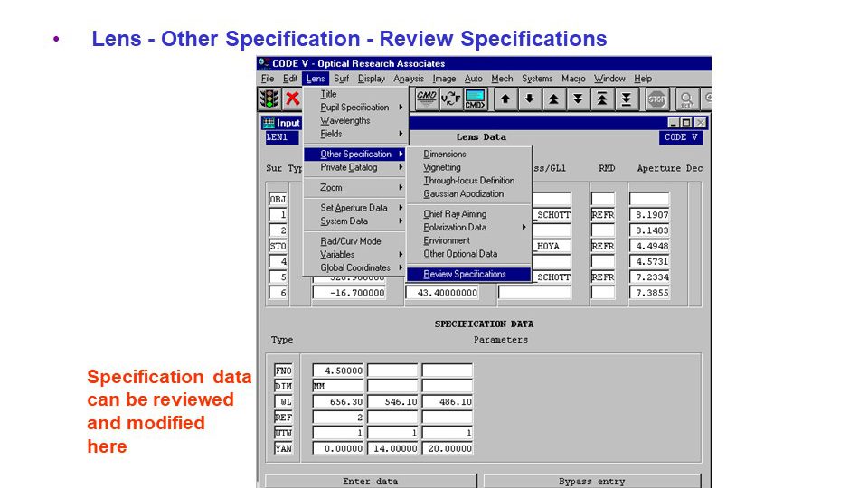Expand the Pupil Specification submenu
The height and width of the screenshot is (488, 868).
pyautogui.click(x=354, y=108)
